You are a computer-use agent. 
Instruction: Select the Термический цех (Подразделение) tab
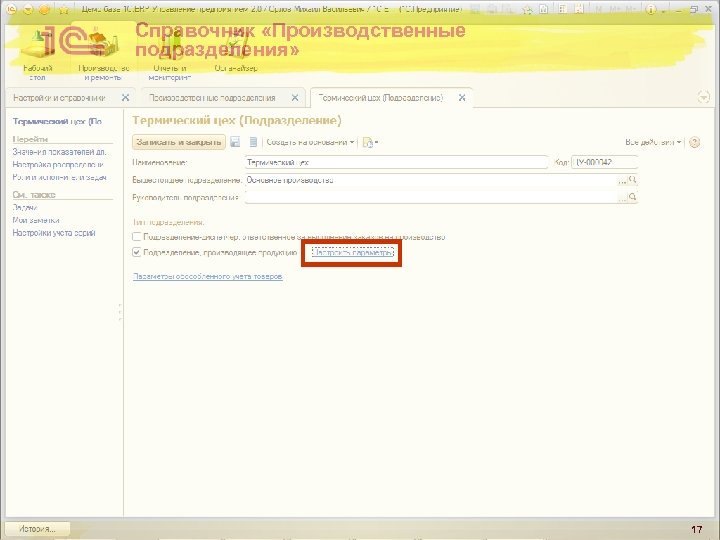pyautogui.click(x=381, y=98)
